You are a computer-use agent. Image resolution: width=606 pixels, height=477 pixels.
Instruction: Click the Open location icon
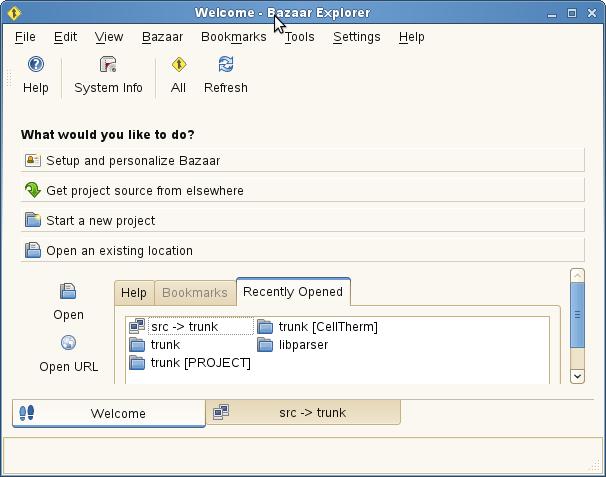click(x=68, y=291)
